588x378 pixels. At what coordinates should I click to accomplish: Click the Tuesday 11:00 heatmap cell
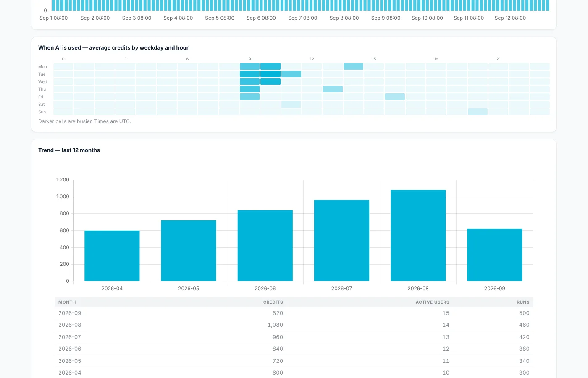(x=291, y=74)
